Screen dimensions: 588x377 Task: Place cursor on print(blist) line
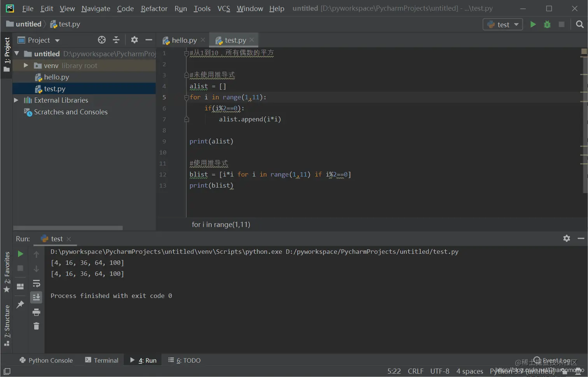tap(212, 186)
